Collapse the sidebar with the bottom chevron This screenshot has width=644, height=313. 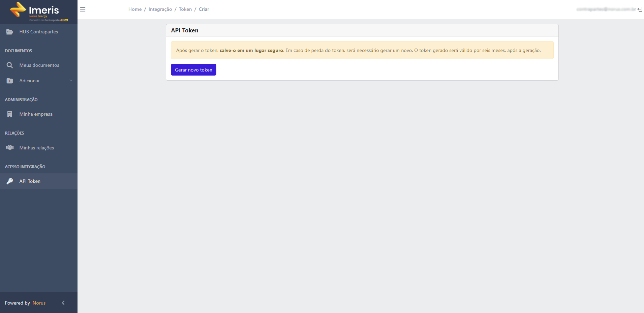click(x=63, y=303)
